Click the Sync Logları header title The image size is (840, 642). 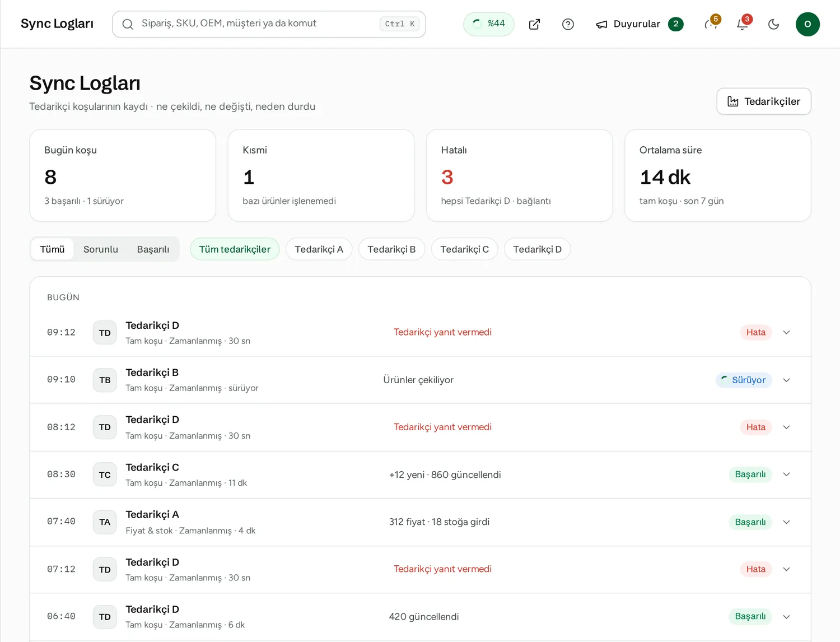(x=57, y=24)
